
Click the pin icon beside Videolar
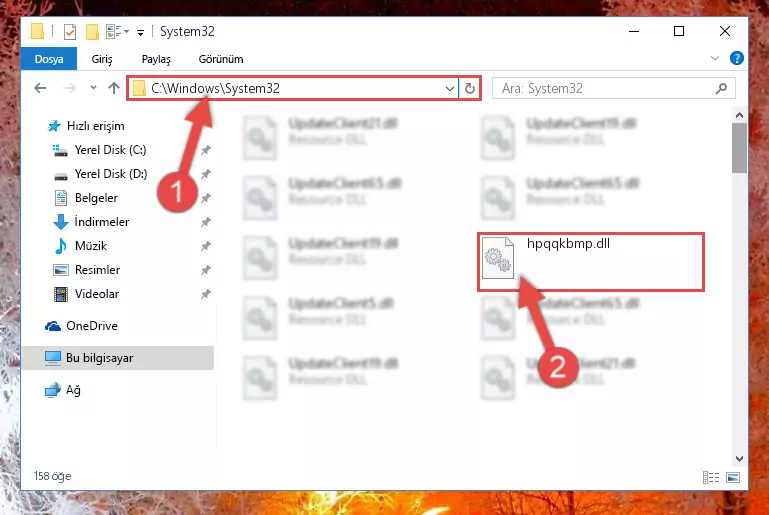(205, 294)
